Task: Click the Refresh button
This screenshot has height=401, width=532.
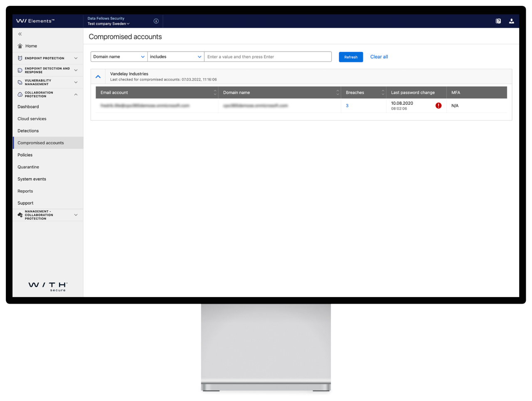Action: click(351, 57)
